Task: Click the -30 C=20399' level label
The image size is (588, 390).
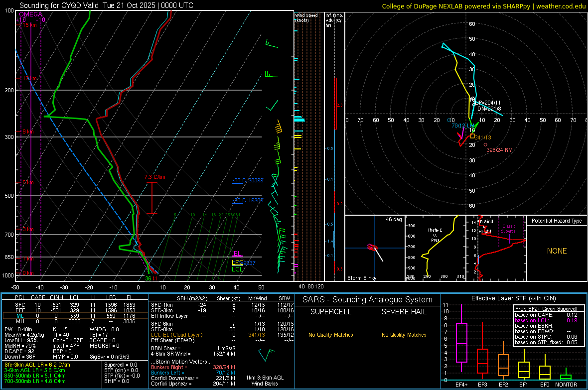Action: [248, 180]
